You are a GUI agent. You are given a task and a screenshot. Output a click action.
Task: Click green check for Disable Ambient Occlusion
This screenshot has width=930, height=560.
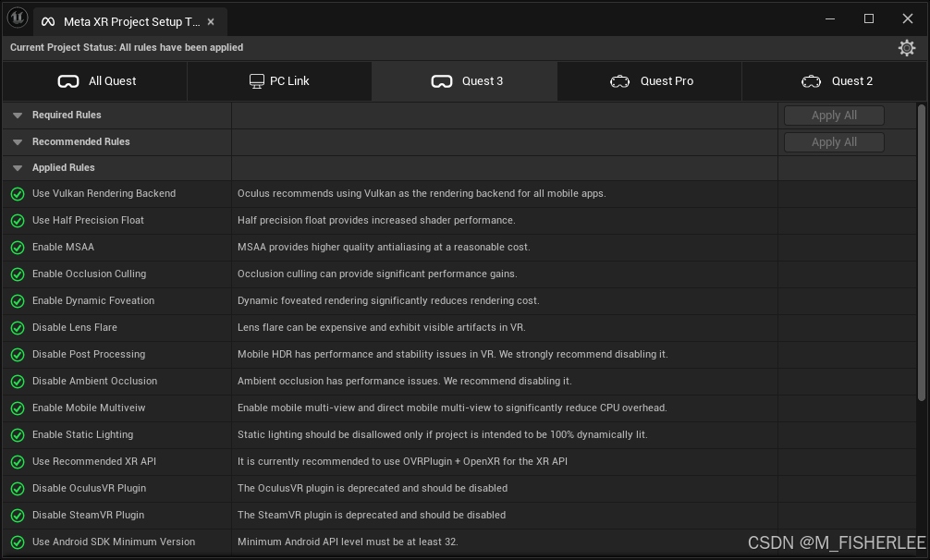tap(18, 381)
